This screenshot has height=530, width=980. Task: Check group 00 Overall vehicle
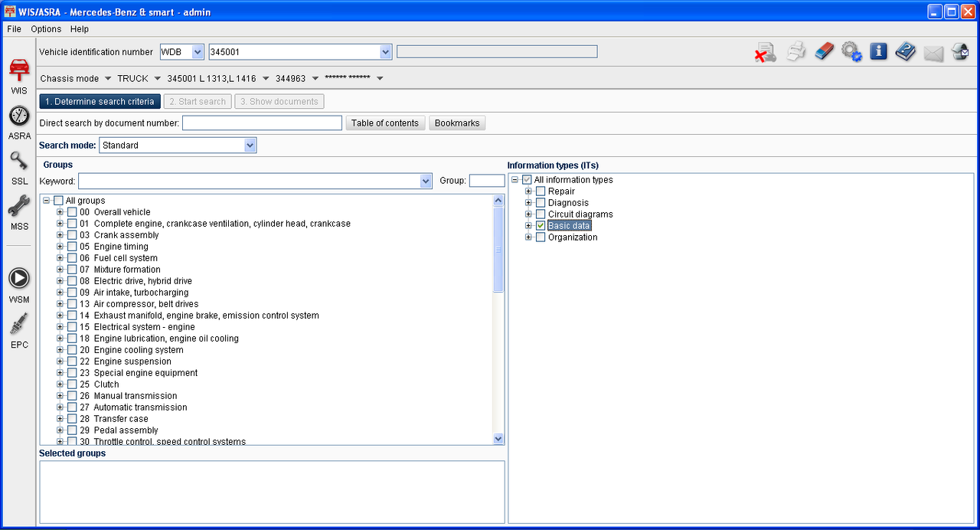pyautogui.click(x=72, y=212)
